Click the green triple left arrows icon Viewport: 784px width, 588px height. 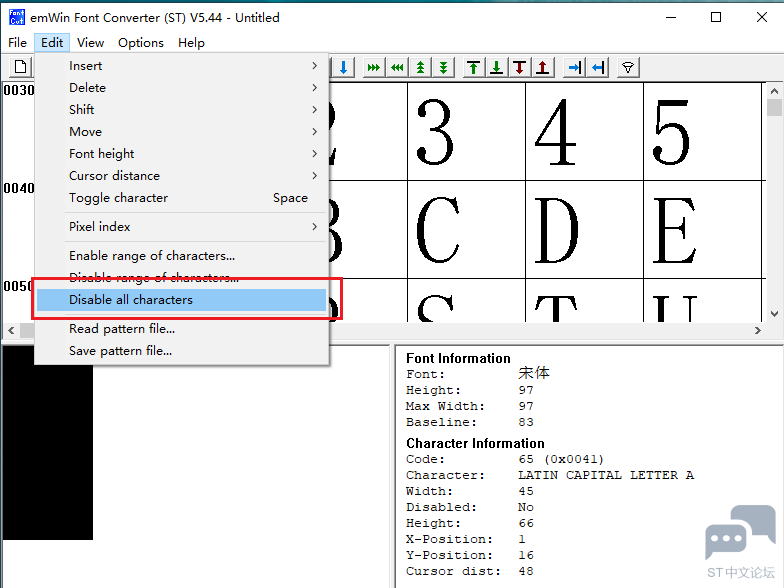(x=397, y=67)
